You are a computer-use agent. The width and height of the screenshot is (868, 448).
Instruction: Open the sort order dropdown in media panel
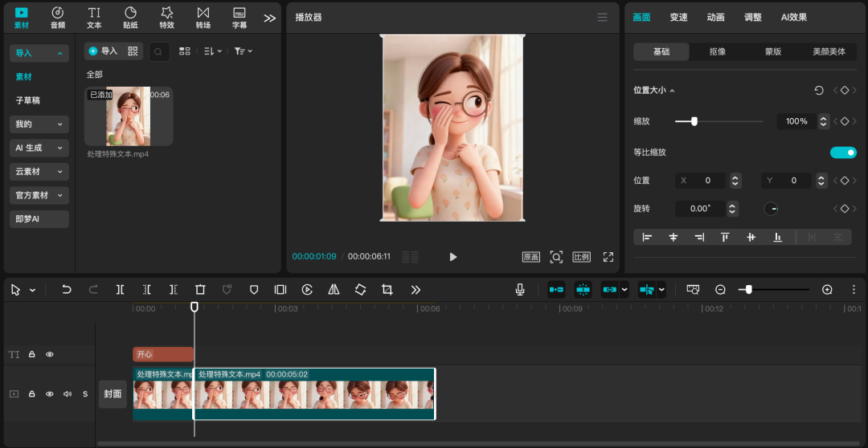(212, 51)
